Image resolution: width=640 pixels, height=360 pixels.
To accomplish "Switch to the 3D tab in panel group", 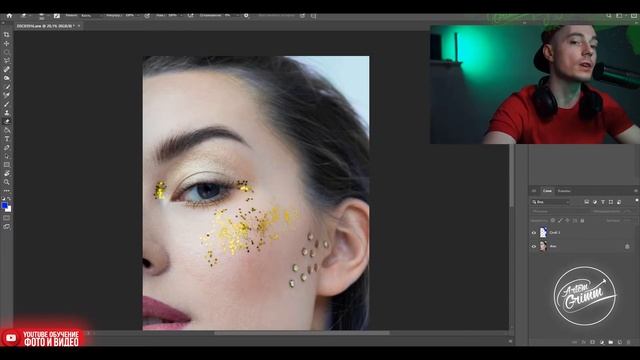I will pos(534,191).
